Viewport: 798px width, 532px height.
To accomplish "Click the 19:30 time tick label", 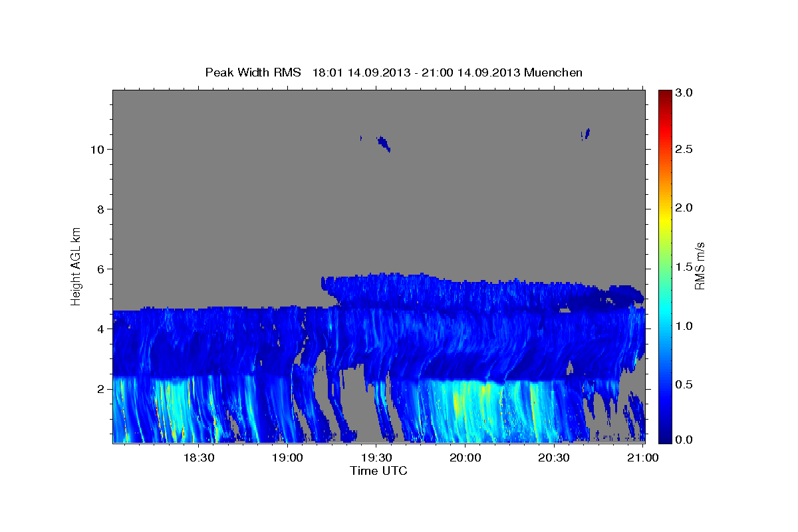I will pyautogui.click(x=376, y=458).
